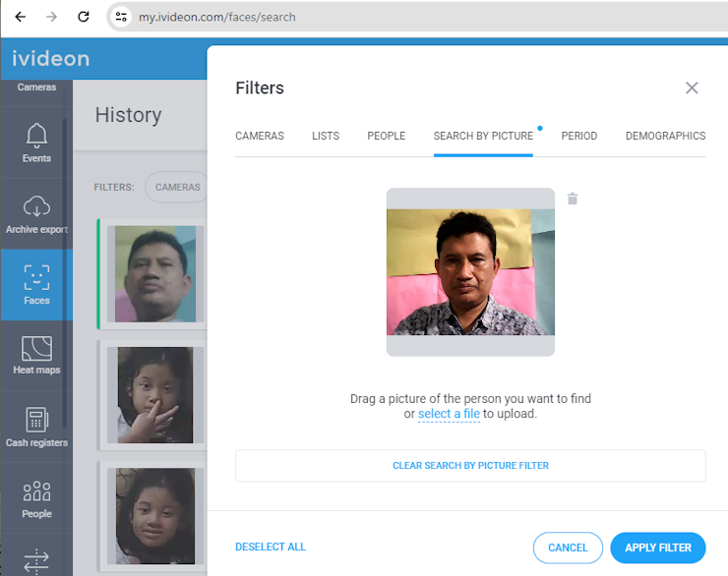728x576 pixels.
Task: Click the CAMERAS filter chip in History
Action: (x=177, y=187)
